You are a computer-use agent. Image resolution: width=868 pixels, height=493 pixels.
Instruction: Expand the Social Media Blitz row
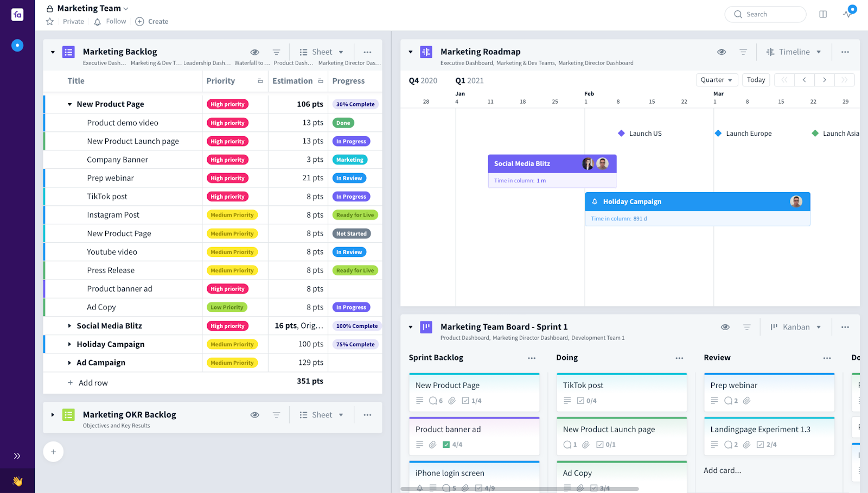69,326
